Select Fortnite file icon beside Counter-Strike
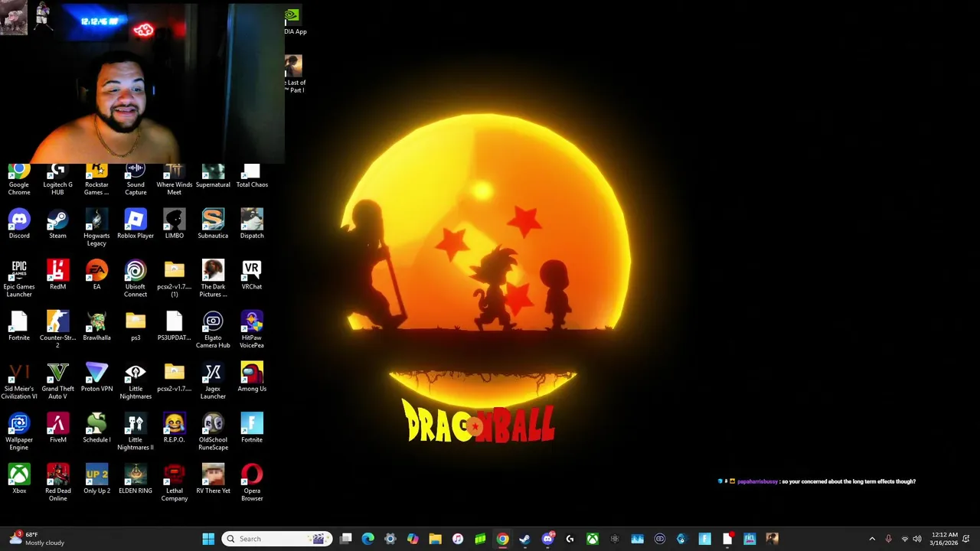The image size is (980, 551). [19, 327]
